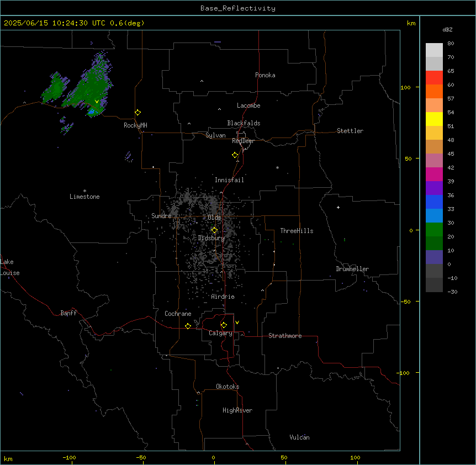Image resolution: width=476 pixels, height=465 pixels.
Task: Click the Strathmore city label
Action: [x=285, y=336]
